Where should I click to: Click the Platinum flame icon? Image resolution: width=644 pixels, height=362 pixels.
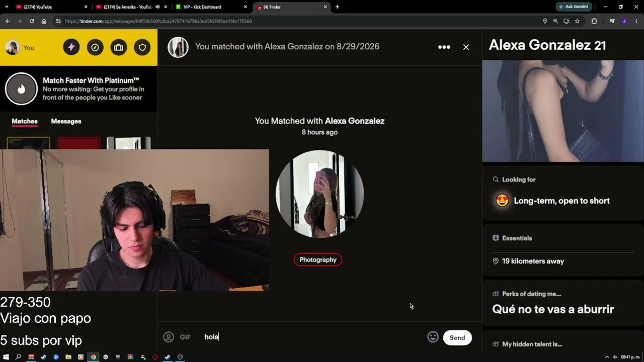pyautogui.click(x=21, y=89)
